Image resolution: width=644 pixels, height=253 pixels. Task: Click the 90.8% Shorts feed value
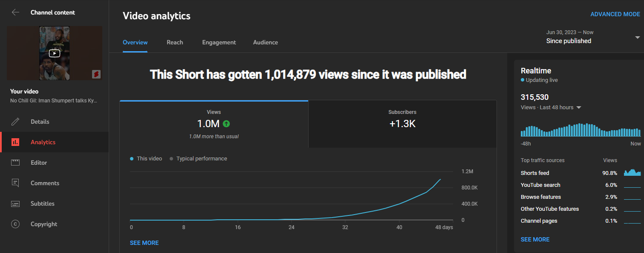(610, 173)
